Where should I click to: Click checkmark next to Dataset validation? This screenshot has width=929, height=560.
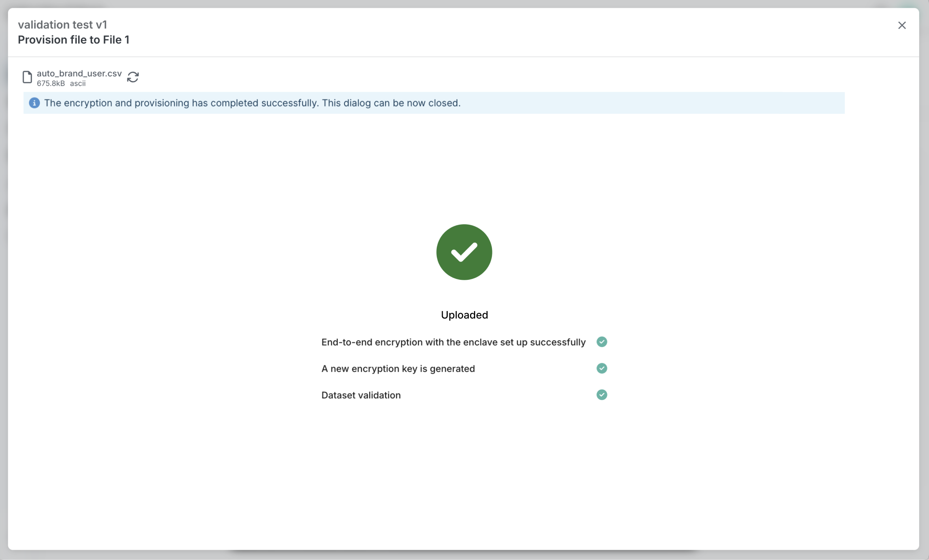602,395
